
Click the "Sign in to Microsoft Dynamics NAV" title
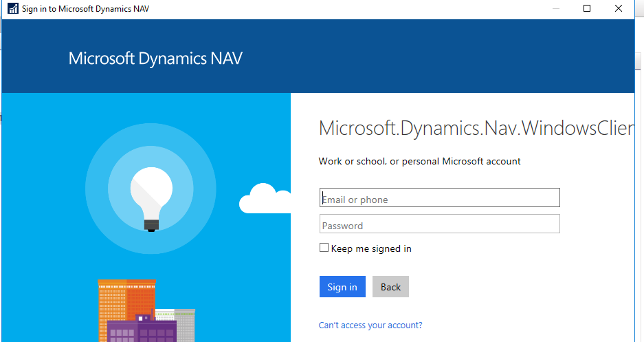tap(85, 9)
